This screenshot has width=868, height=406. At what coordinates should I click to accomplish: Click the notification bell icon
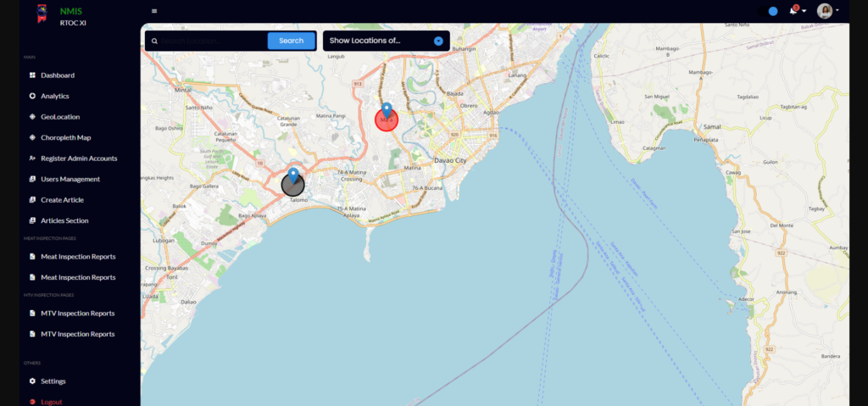pos(793,10)
